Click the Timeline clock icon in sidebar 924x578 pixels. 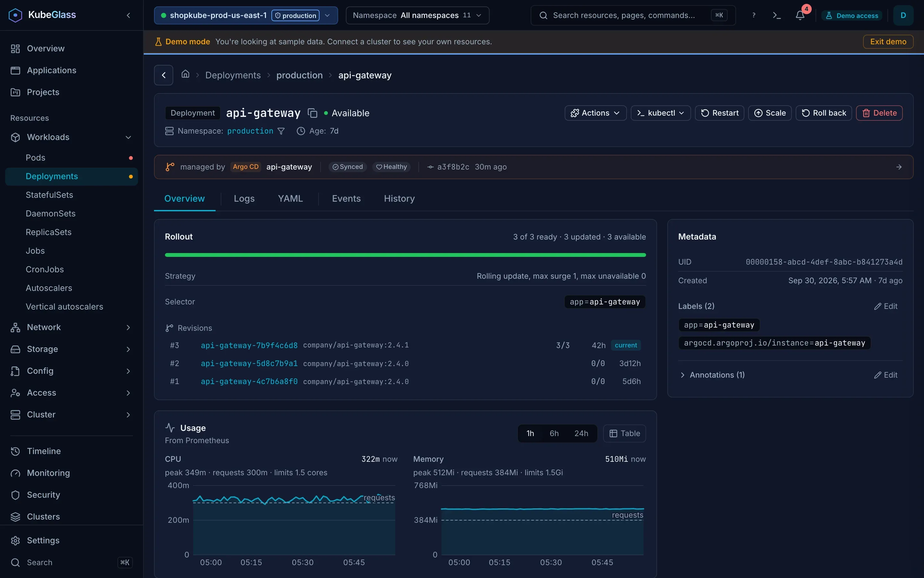[15, 451]
